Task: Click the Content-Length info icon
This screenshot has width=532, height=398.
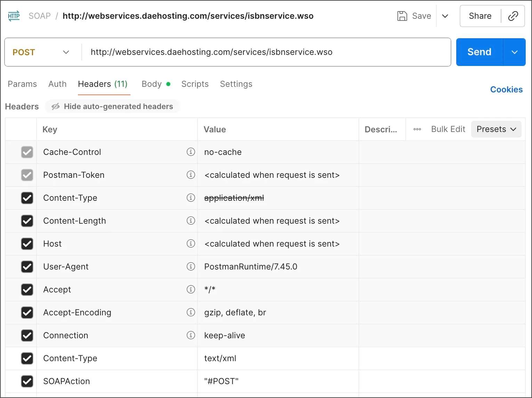Action: click(x=191, y=221)
